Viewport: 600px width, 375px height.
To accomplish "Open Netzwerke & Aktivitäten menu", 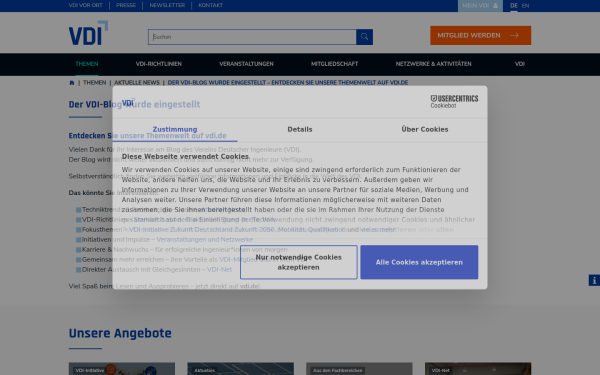I will 433,64.
